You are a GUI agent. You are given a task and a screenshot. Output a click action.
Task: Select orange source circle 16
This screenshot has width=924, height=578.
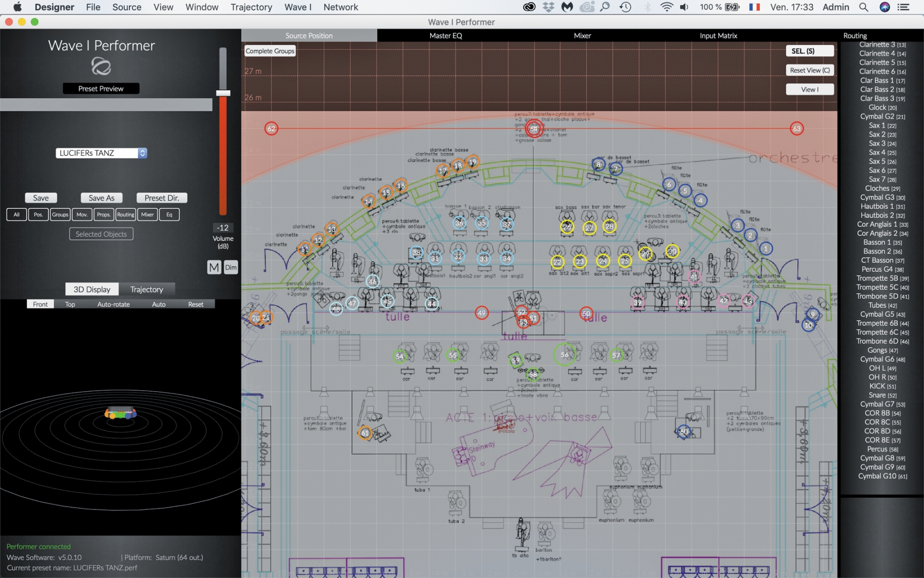(400, 185)
